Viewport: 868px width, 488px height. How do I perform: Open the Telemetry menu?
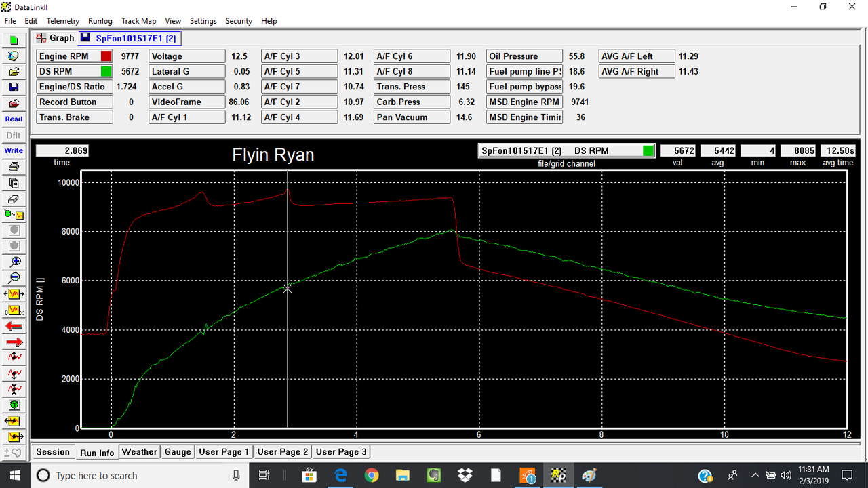pyautogui.click(x=62, y=21)
